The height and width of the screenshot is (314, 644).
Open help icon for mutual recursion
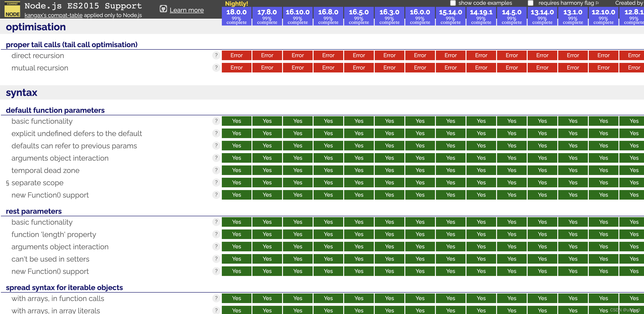[x=216, y=68]
